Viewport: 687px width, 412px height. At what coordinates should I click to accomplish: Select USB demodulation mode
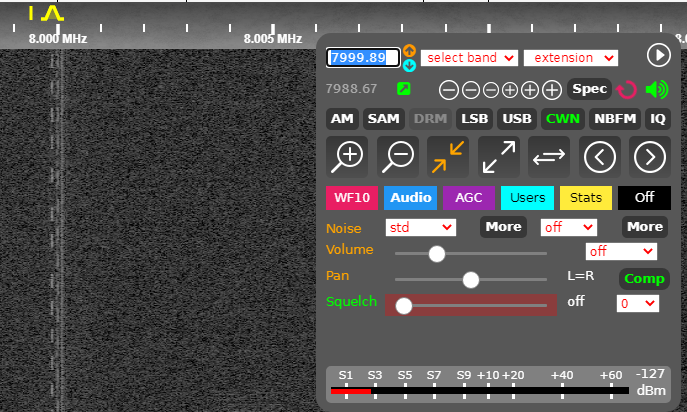point(517,119)
